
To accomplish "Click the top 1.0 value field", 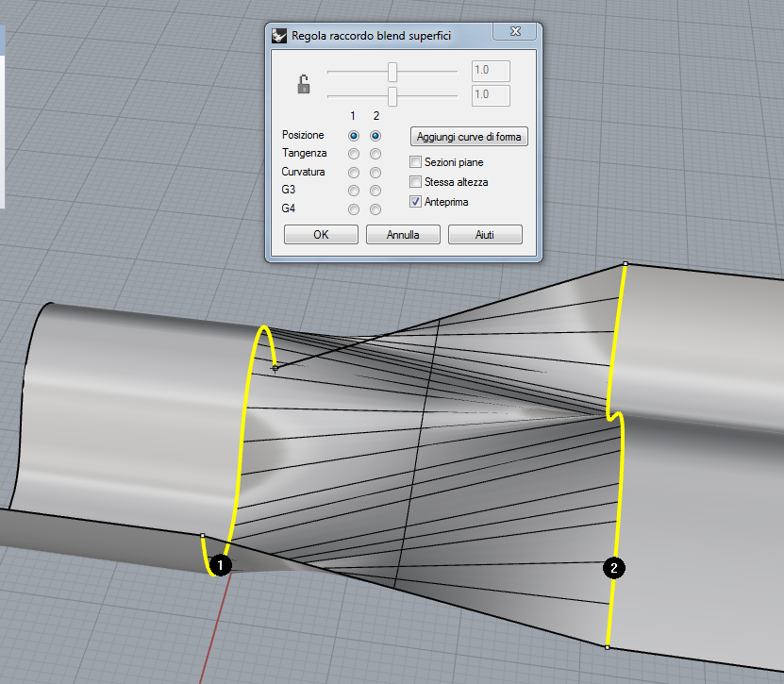I will [x=490, y=71].
